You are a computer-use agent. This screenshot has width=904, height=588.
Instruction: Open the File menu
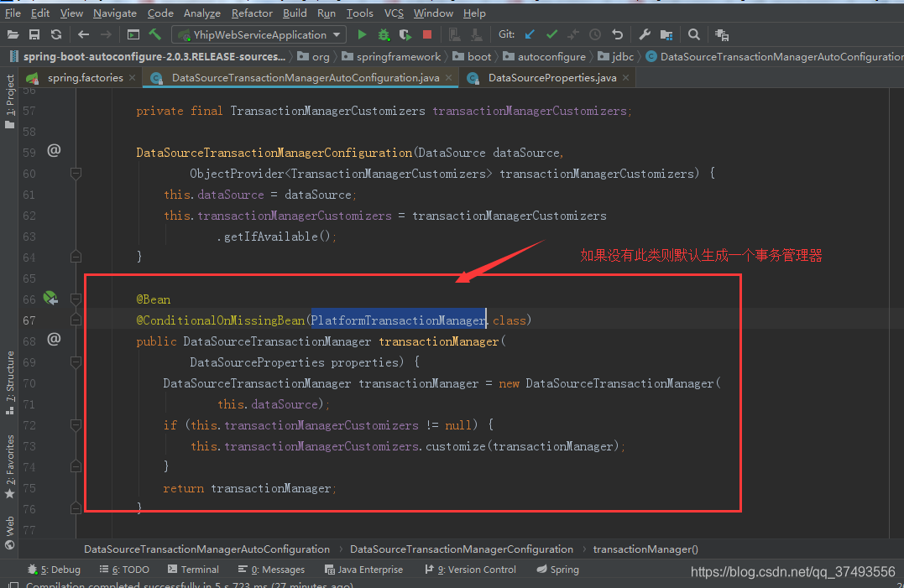pyautogui.click(x=13, y=13)
